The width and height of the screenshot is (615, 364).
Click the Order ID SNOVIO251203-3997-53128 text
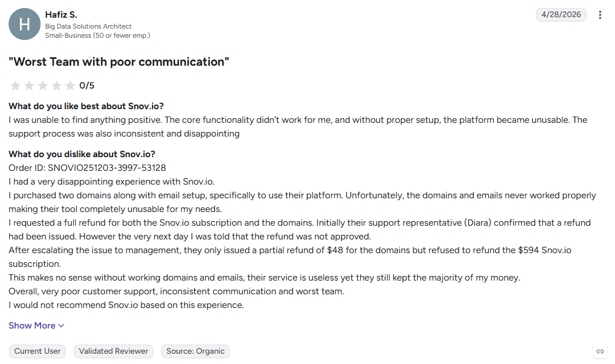pyautogui.click(x=87, y=168)
